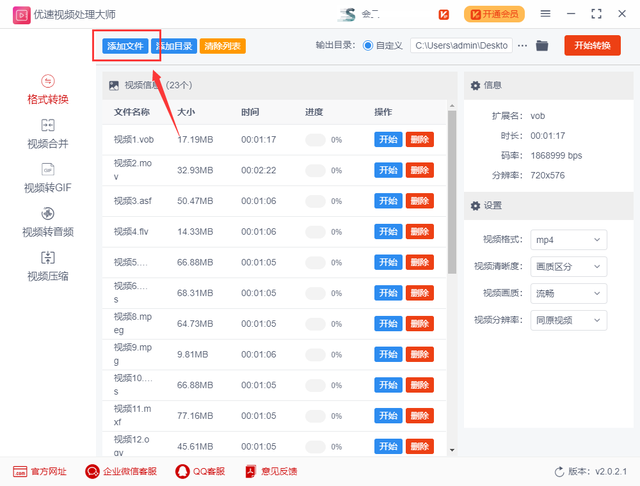Open 官方网址 official website icon
This screenshot has width=640, height=486.
tap(20, 472)
